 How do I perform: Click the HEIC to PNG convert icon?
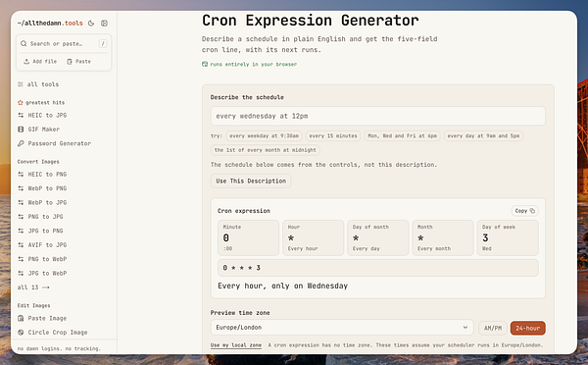pos(21,175)
